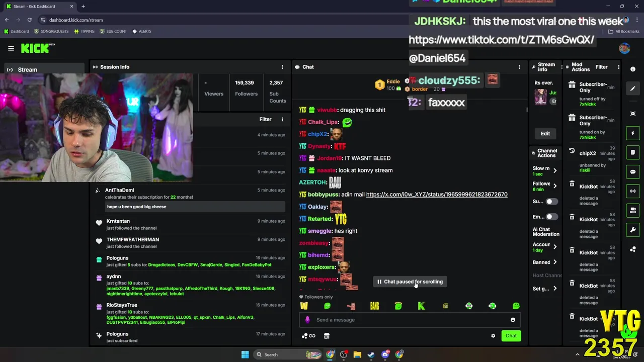Insert the W emote

pyautogui.click(x=304, y=306)
